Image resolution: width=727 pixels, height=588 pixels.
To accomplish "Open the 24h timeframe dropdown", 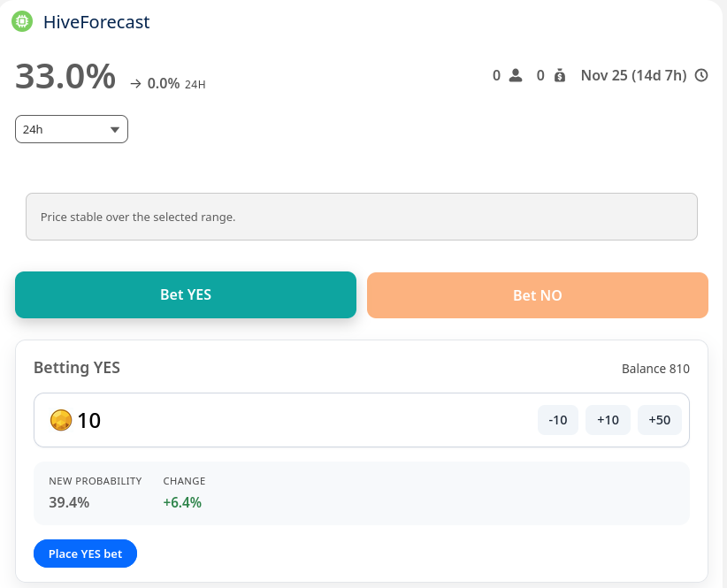I will point(71,129).
